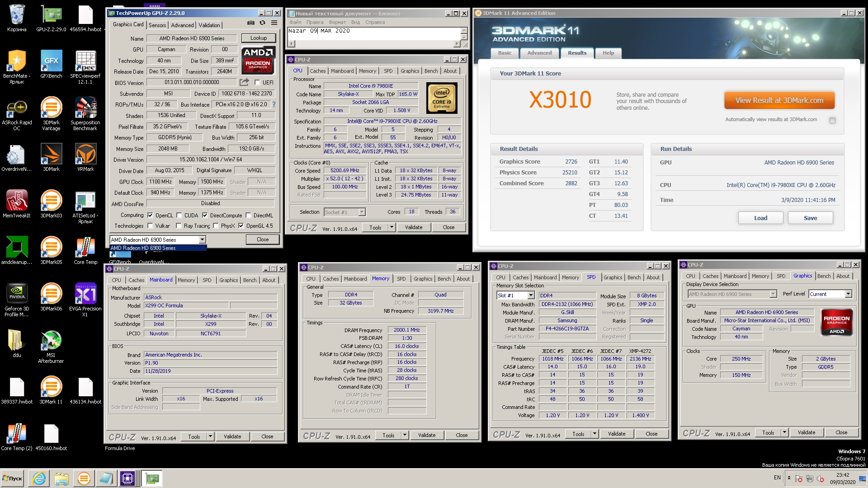868x488 pixels.
Task: Click the Notepad text area
Action: pos(374,34)
